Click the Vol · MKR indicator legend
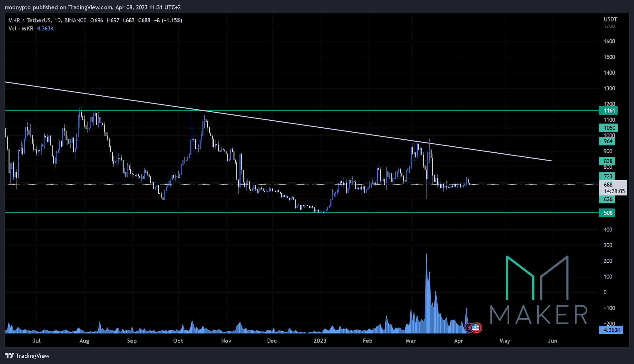 coord(21,29)
